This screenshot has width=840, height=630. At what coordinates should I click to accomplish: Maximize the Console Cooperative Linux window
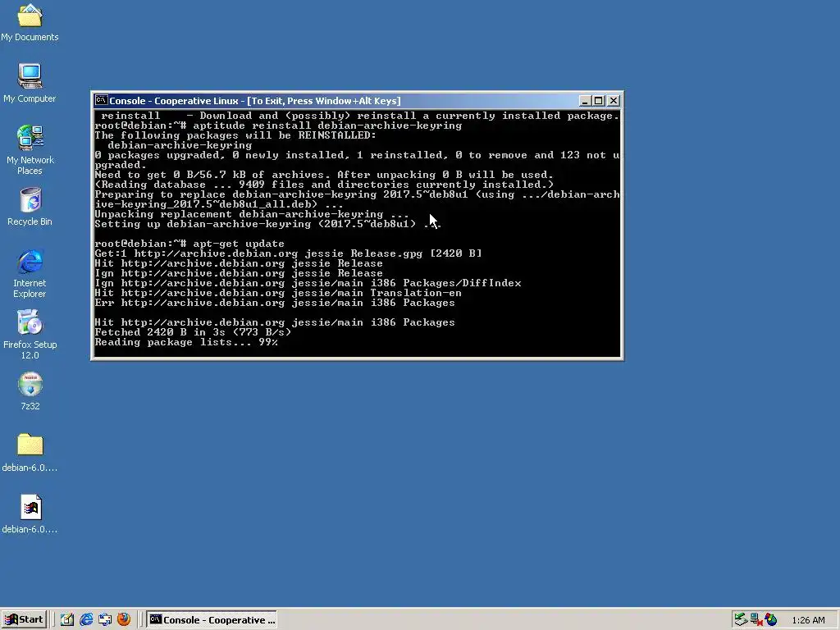(x=598, y=101)
